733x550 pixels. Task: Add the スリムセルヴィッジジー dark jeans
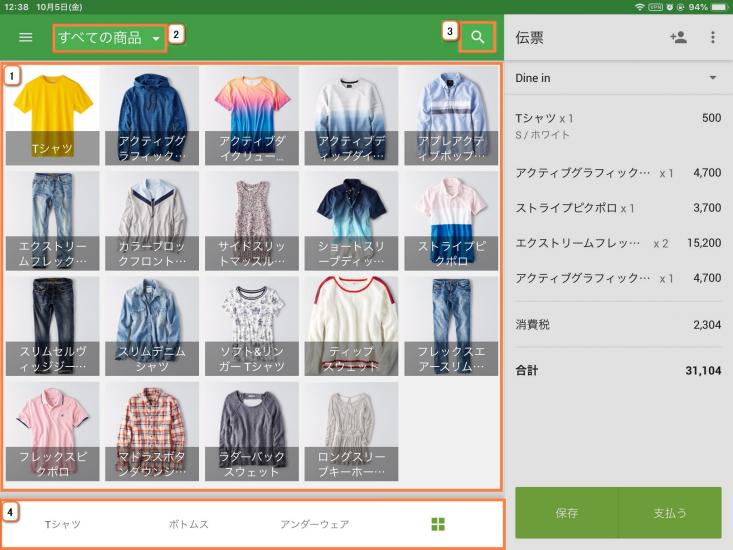click(52, 326)
